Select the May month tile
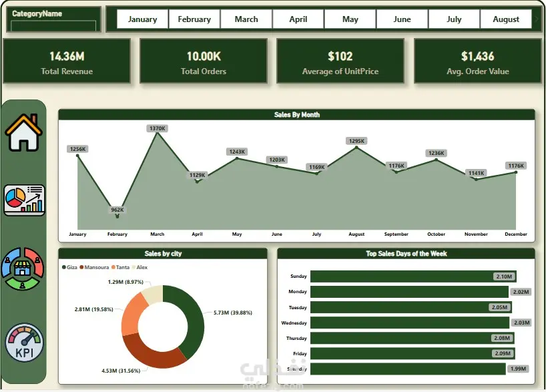The image size is (546, 392). [x=350, y=19]
